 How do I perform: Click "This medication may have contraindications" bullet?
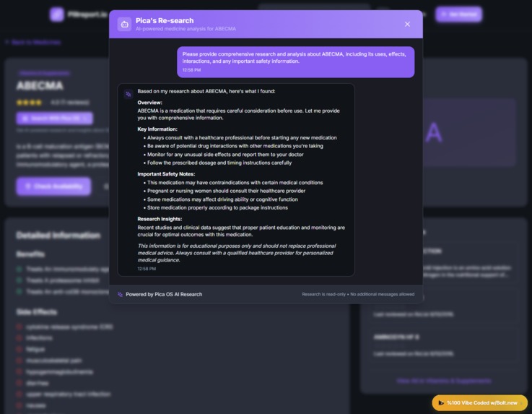click(x=235, y=183)
